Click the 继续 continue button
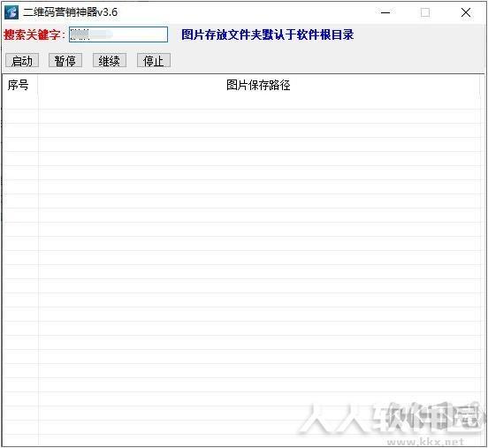Viewport: 488px width, 448px height. 110,60
